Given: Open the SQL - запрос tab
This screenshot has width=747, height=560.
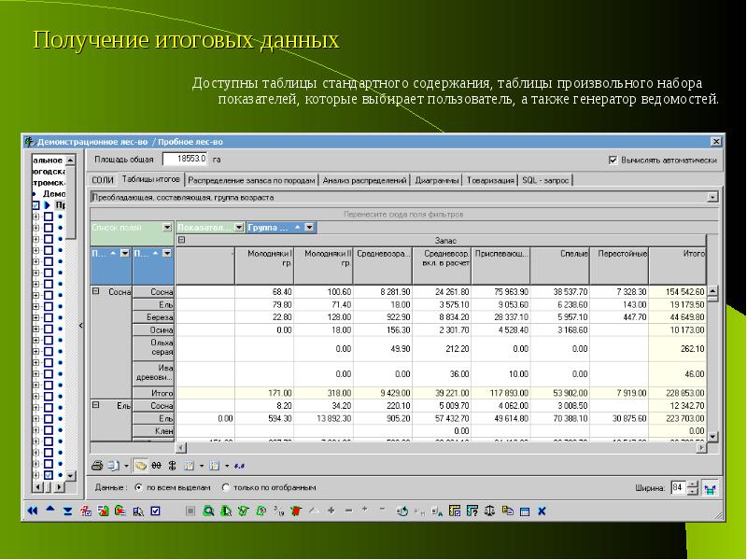Looking at the screenshot, I should coord(546,180).
